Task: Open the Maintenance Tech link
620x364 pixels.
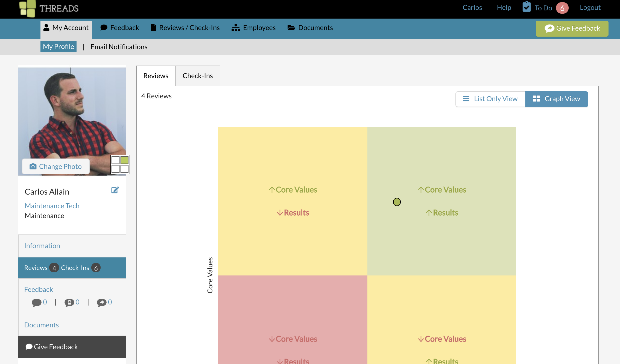Action: [x=52, y=206]
